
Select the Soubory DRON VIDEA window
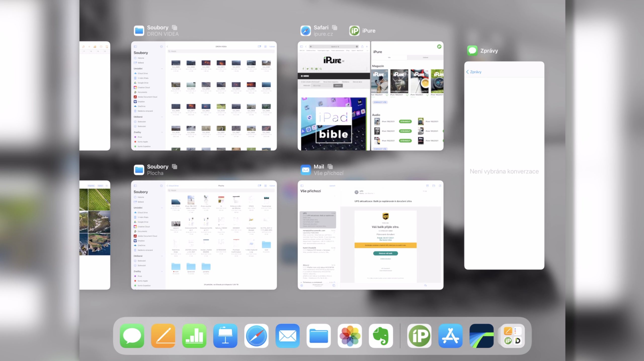click(x=204, y=96)
